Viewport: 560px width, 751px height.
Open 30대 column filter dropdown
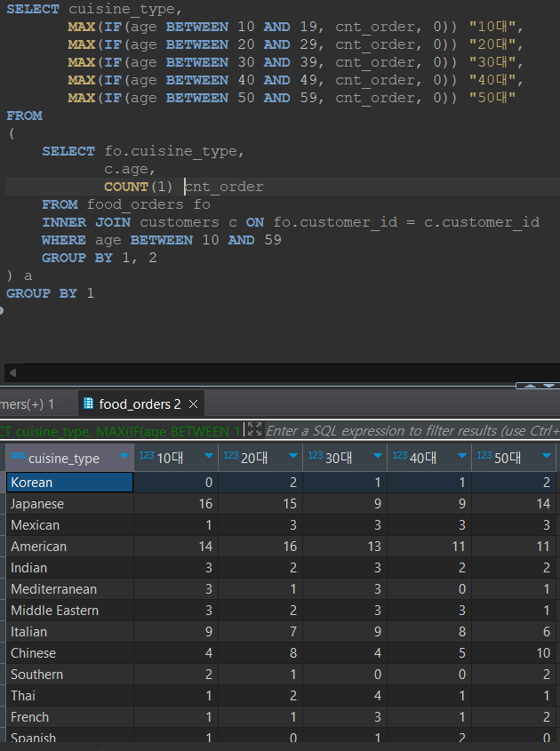378,455
